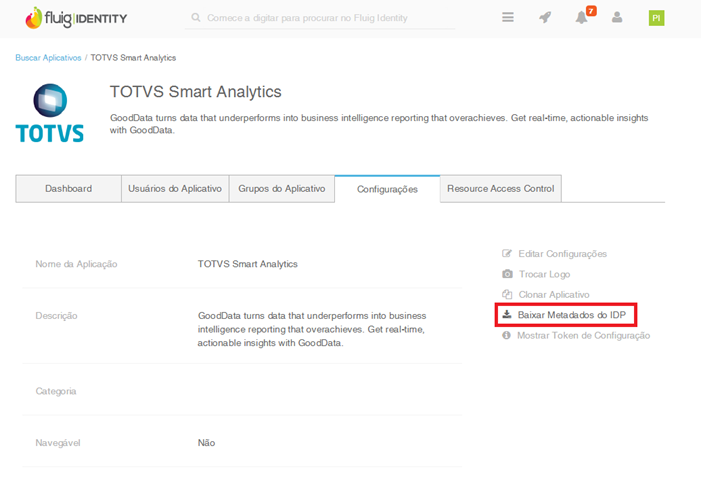
Task: Click the Descrição label
Action: click(x=56, y=316)
